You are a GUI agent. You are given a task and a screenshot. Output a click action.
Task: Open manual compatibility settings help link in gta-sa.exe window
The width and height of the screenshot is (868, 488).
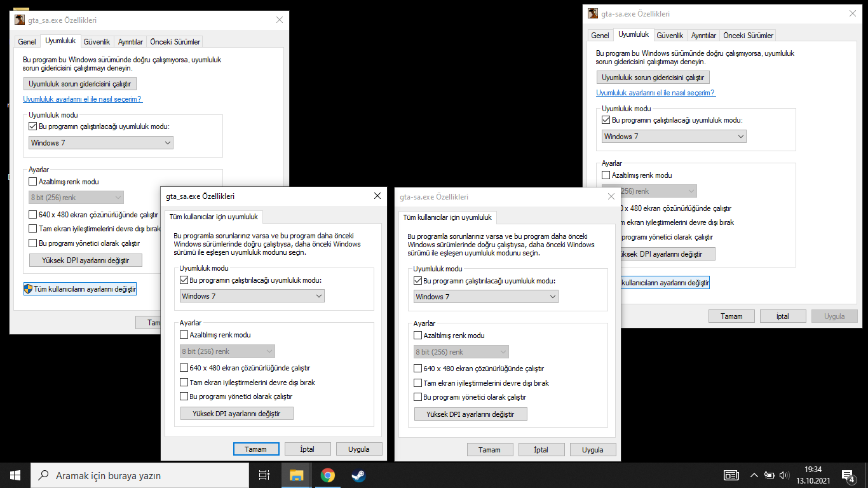point(656,93)
